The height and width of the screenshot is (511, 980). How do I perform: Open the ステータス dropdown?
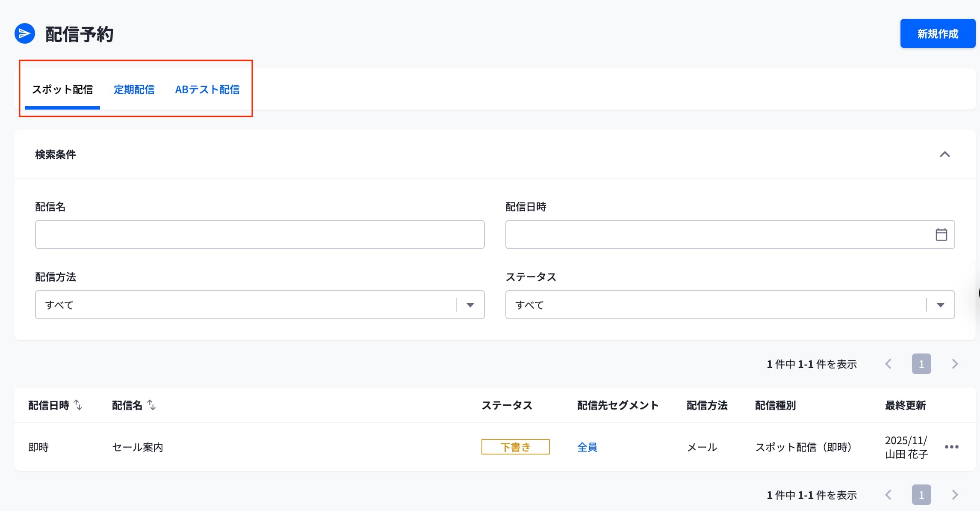[940, 305]
